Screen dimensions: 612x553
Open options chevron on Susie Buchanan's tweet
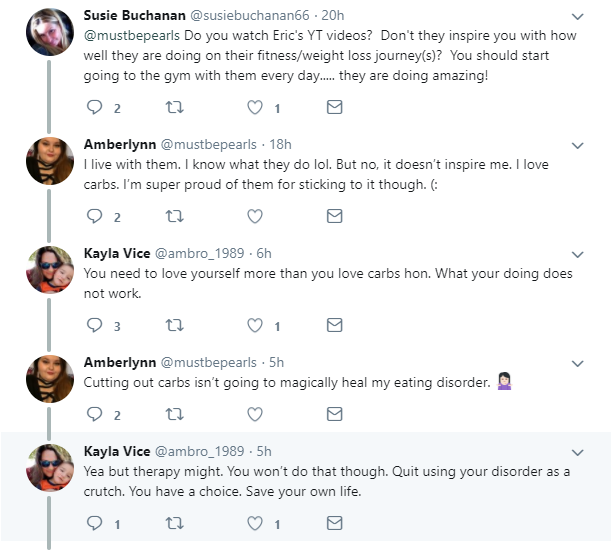577,16
